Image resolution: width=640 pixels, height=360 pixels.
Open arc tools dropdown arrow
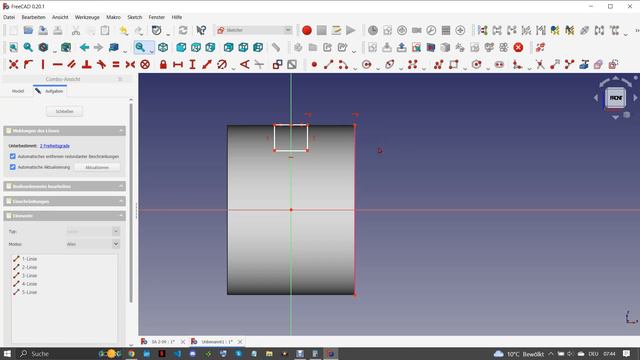click(355, 68)
